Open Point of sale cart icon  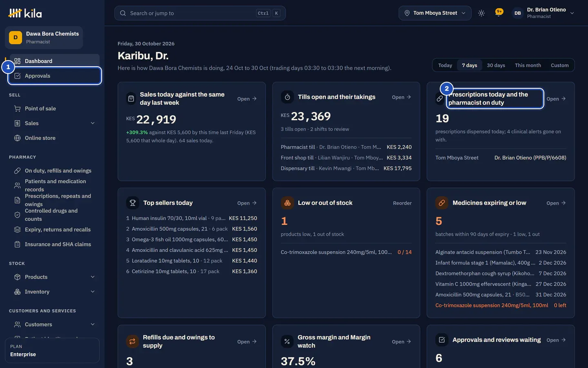pos(17,108)
